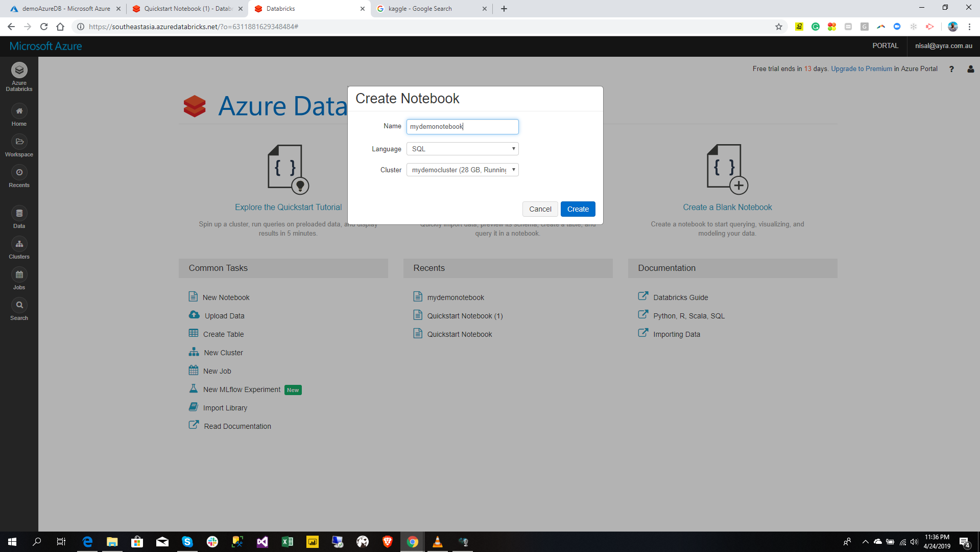Click the notebook Name input field
The height and width of the screenshot is (552, 980).
point(462,126)
